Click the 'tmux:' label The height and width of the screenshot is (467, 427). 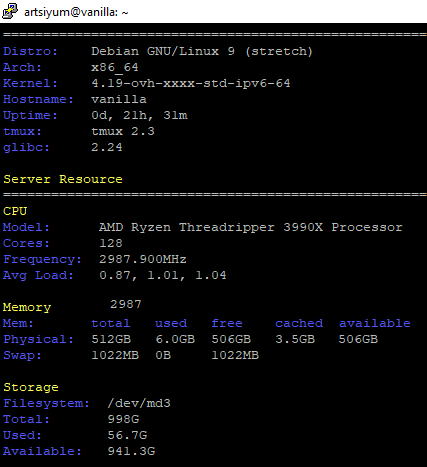pyautogui.click(x=22, y=131)
